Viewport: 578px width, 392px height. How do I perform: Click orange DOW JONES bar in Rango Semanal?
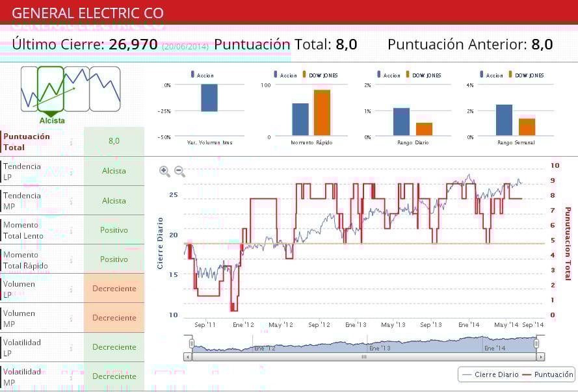pos(527,127)
